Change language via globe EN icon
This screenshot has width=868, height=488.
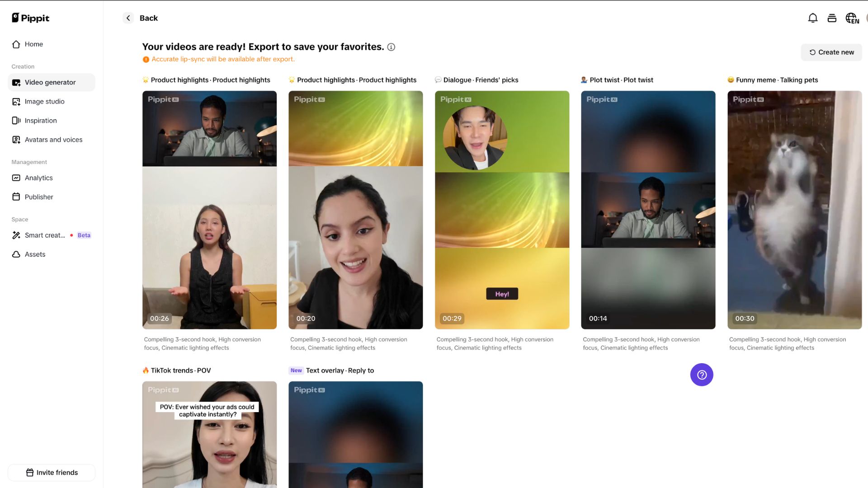tap(852, 18)
